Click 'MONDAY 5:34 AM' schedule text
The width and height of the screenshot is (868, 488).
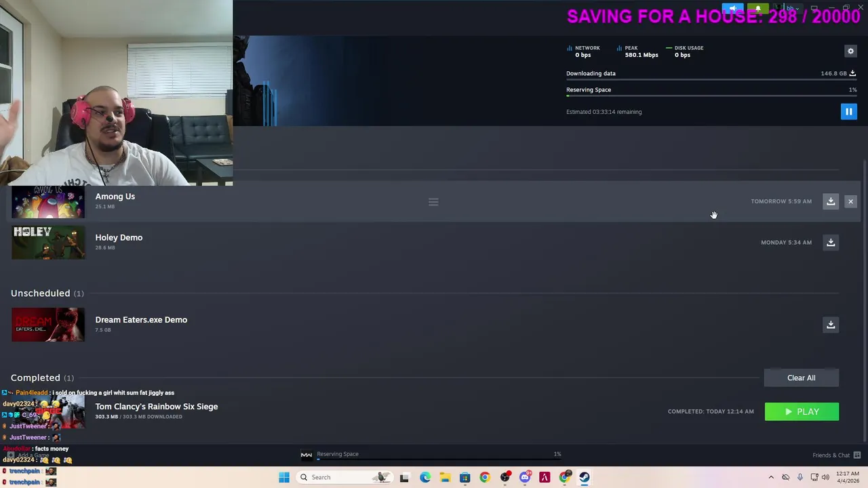(786, 243)
